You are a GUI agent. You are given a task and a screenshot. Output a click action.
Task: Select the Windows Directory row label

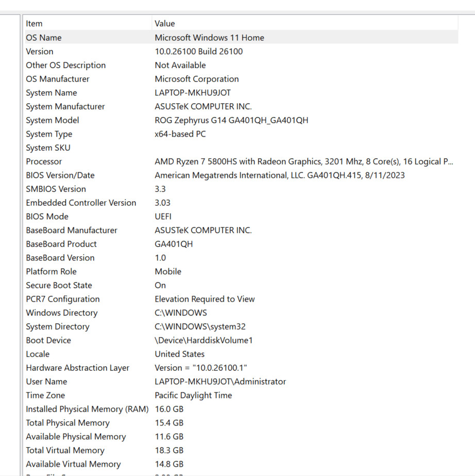point(62,313)
